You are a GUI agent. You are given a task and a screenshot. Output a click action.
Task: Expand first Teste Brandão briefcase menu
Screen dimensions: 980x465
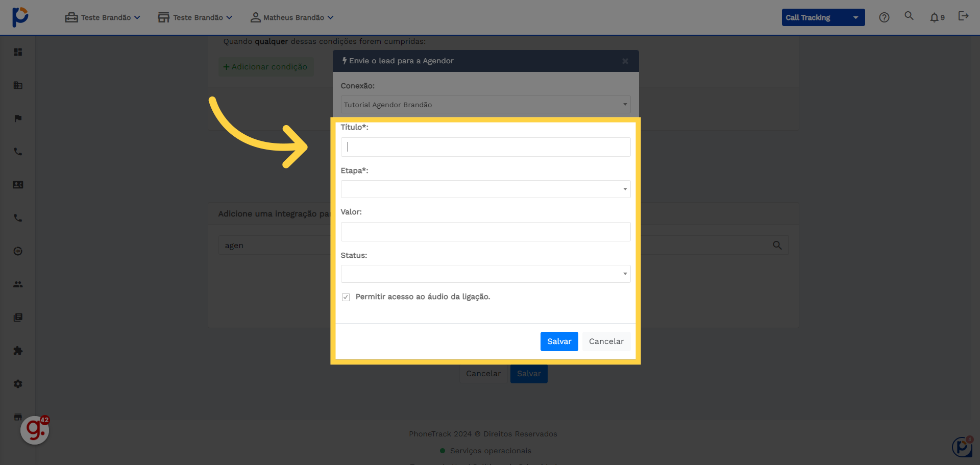(x=103, y=17)
